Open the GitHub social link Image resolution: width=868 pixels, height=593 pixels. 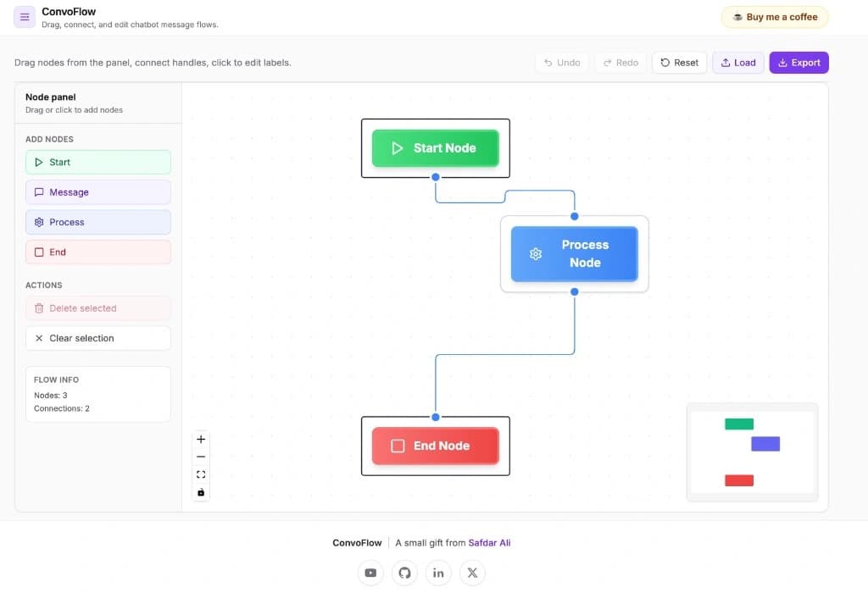pyautogui.click(x=404, y=573)
